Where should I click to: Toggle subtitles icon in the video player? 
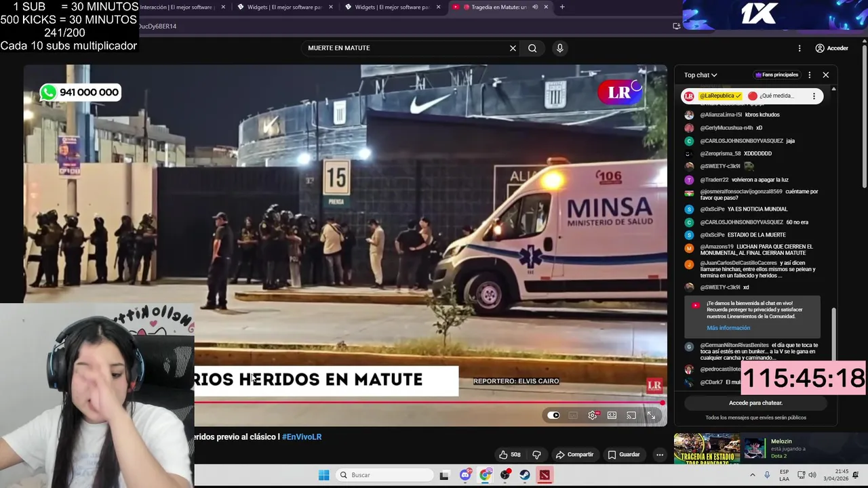coord(573,415)
